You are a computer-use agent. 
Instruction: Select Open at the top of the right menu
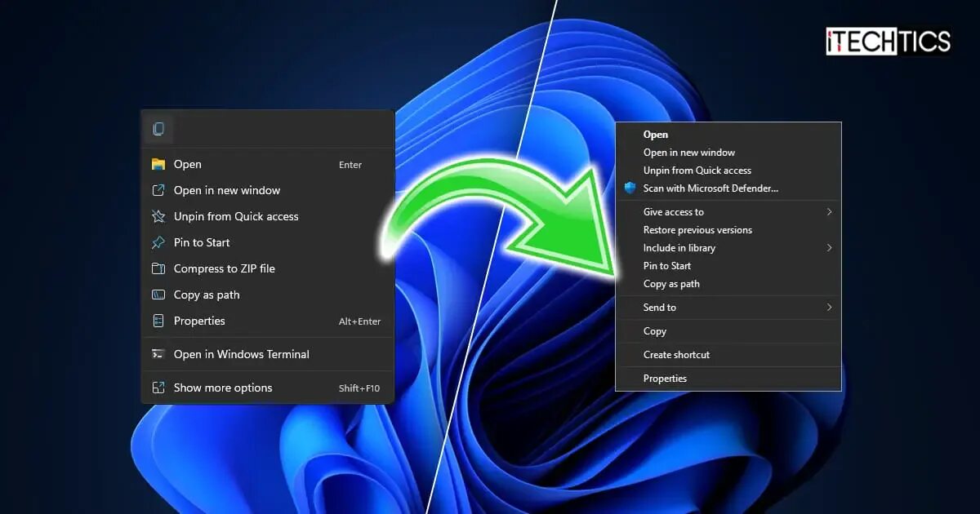(654, 134)
